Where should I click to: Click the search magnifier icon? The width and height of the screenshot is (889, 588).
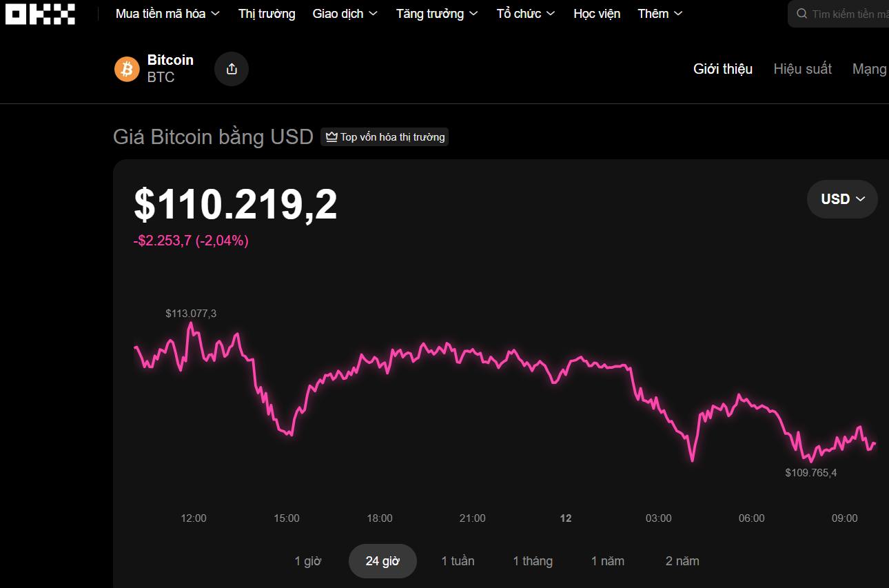[801, 14]
